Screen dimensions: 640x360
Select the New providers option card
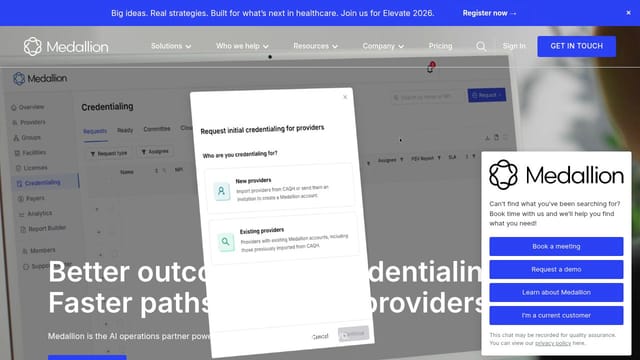(x=280, y=188)
